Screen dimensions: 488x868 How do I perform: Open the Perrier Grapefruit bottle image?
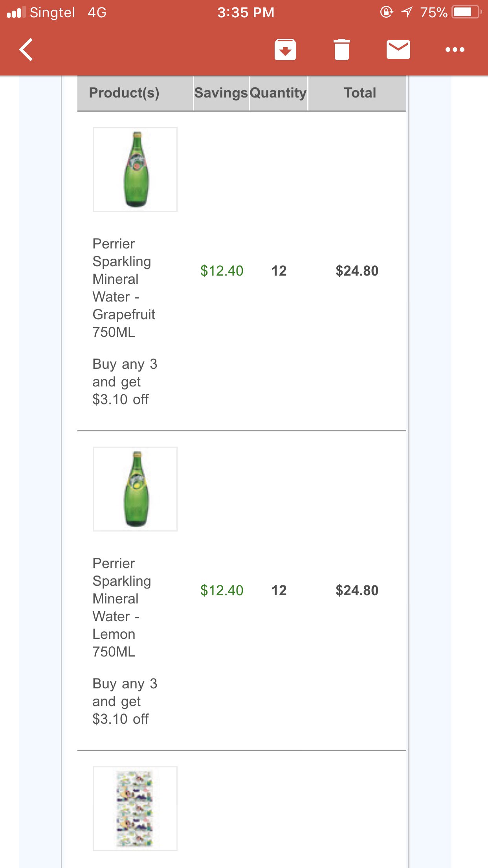[135, 169]
